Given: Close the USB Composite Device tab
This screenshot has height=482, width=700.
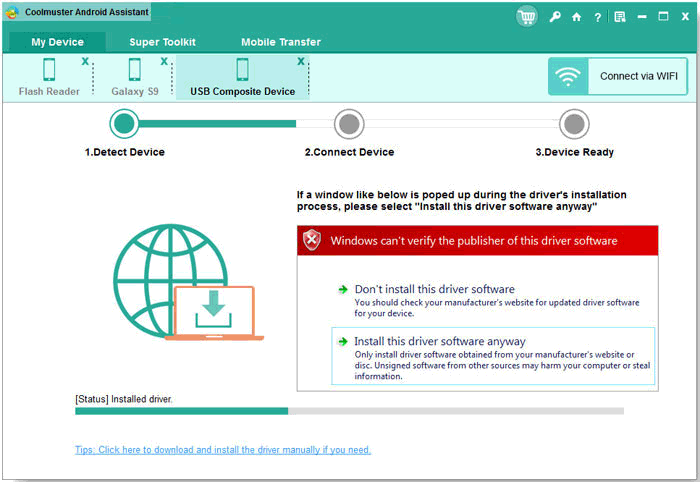Looking at the screenshot, I should coord(301,62).
